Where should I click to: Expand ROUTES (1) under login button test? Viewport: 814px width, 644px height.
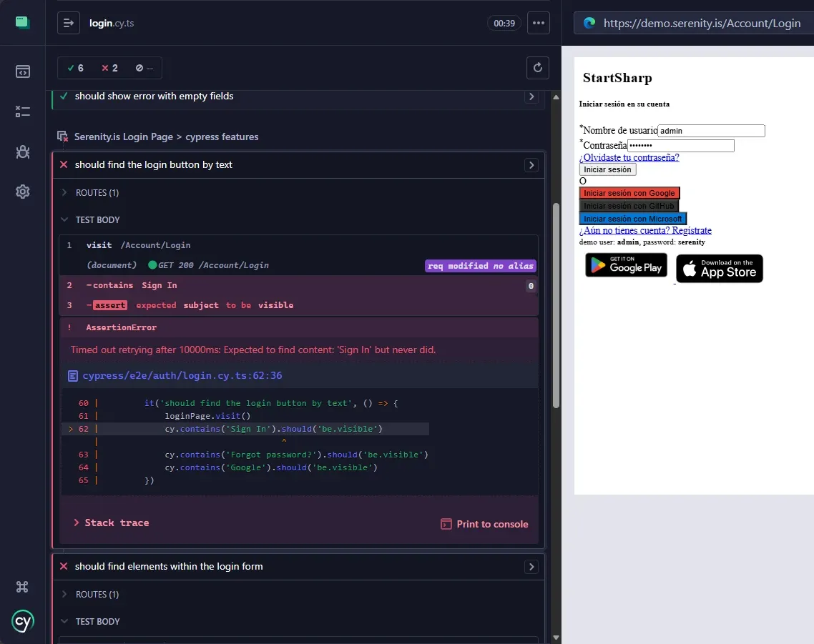click(97, 192)
